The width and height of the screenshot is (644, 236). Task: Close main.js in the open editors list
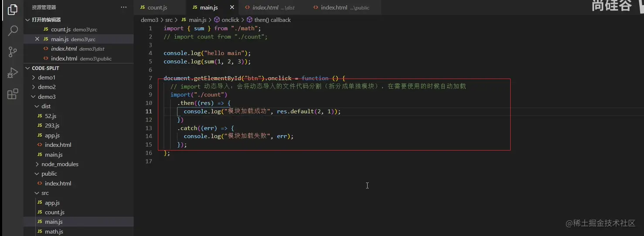click(37, 39)
